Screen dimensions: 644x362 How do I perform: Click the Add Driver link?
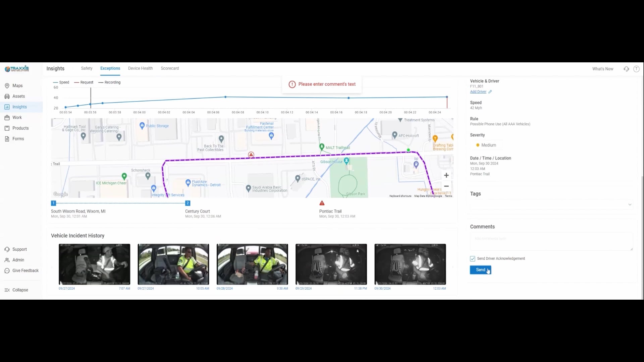point(478,92)
